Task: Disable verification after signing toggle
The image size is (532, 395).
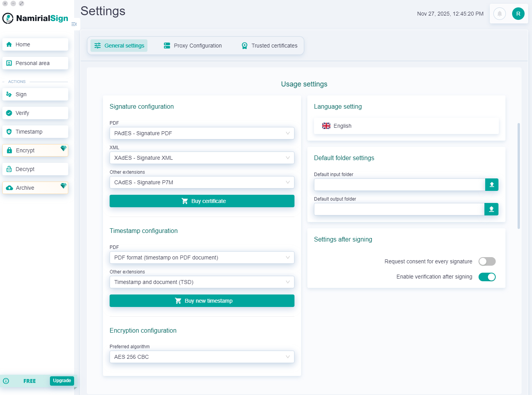Action: coord(487,277)
